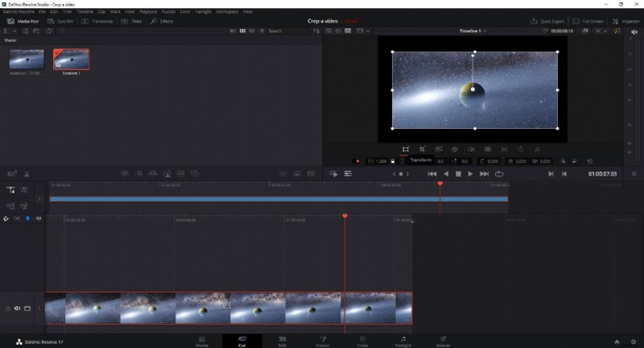Click the Append to end edit icon
Image resolution: width=644 pixels, height=348 pixels.
tap(139, 174)
